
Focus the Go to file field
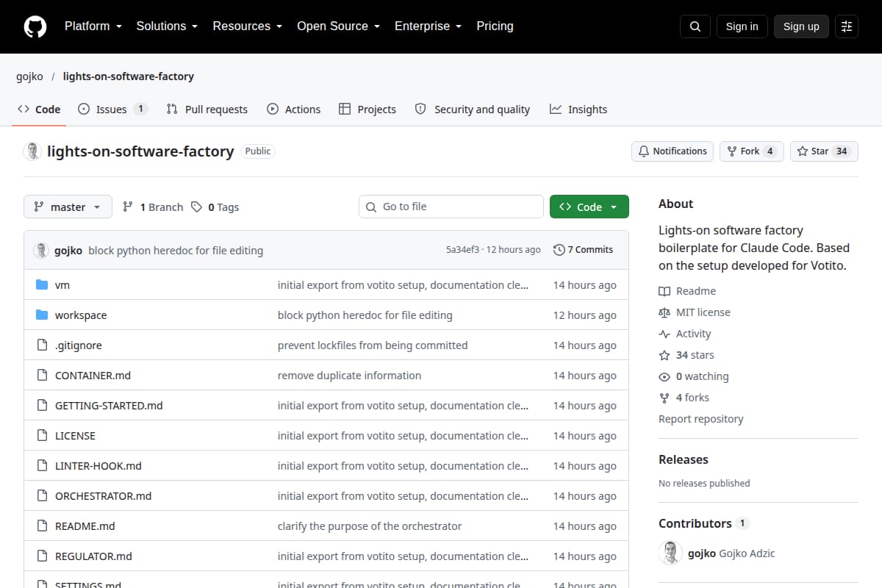[x=451, y=207]
